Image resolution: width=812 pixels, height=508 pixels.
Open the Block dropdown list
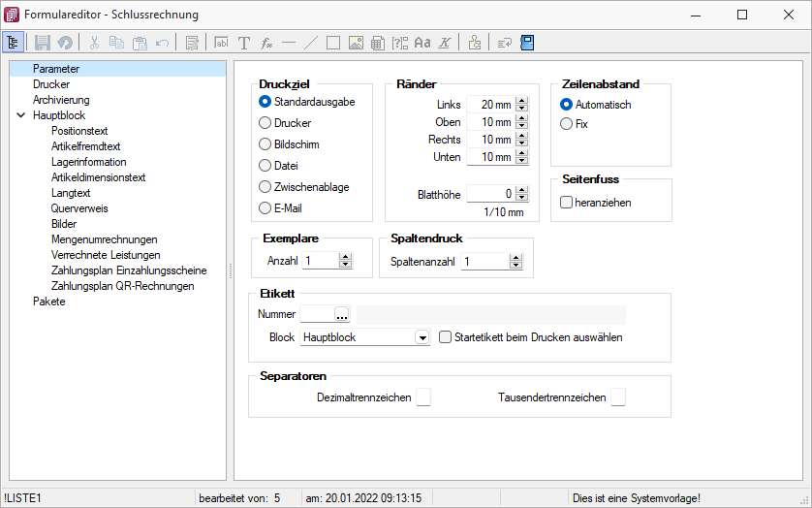pos(422,337)
